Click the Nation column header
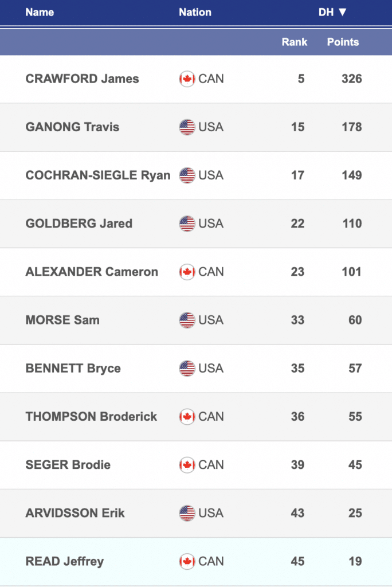 [195, 12]
